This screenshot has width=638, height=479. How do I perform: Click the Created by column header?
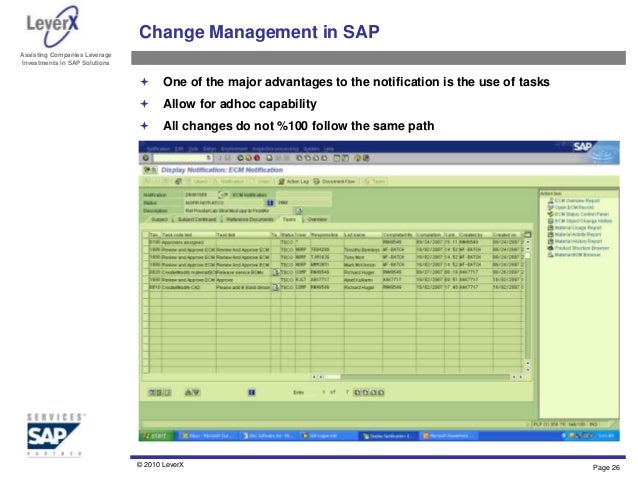[x=474, y=235]
